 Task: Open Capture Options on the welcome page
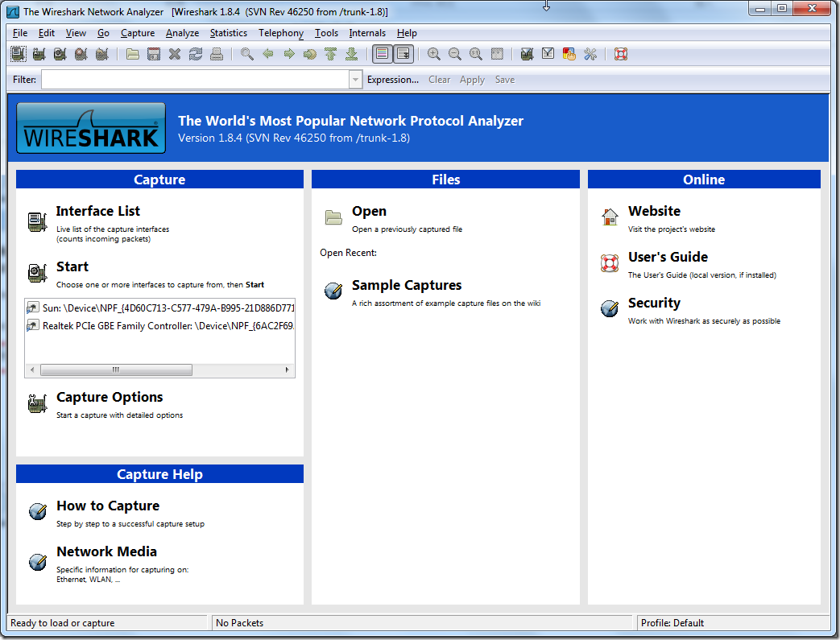click(110, 398)
